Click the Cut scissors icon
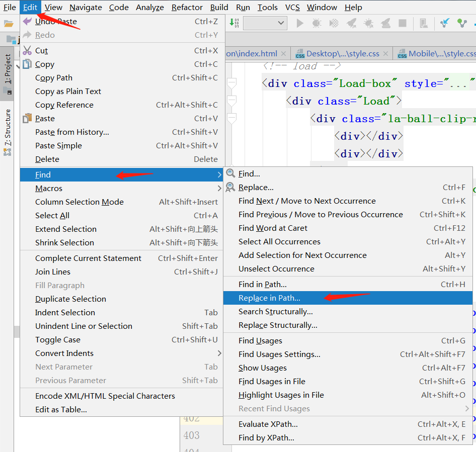 click(27, 50)
